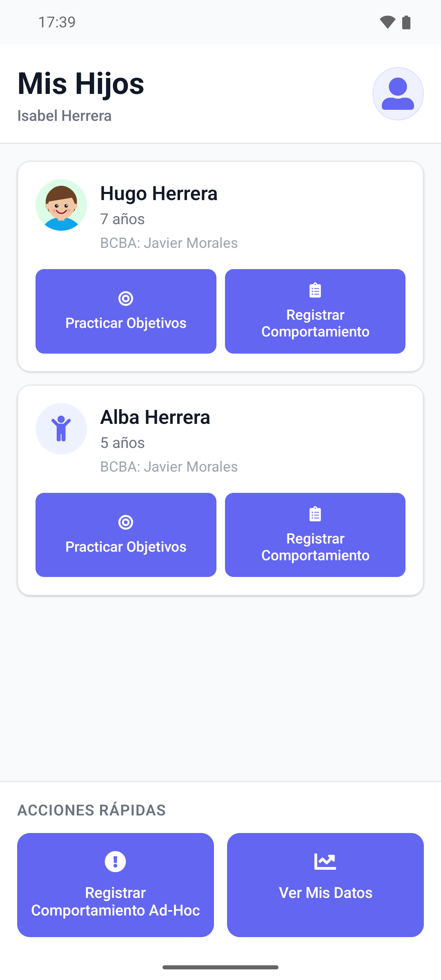Tap the clipboard icon in Alba's card
The height and width of the screenshot is (980, 441).
[x=315, y=514]
